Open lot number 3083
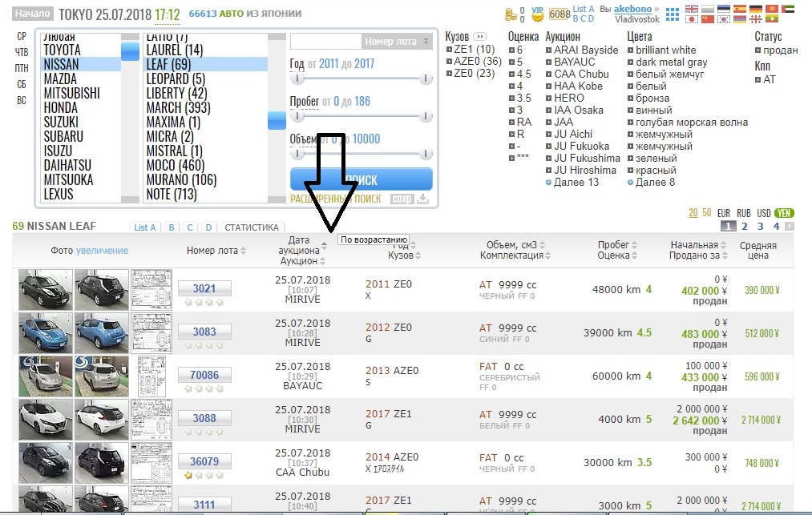This screenshot has width=812, height=515. tap(204, 332)
